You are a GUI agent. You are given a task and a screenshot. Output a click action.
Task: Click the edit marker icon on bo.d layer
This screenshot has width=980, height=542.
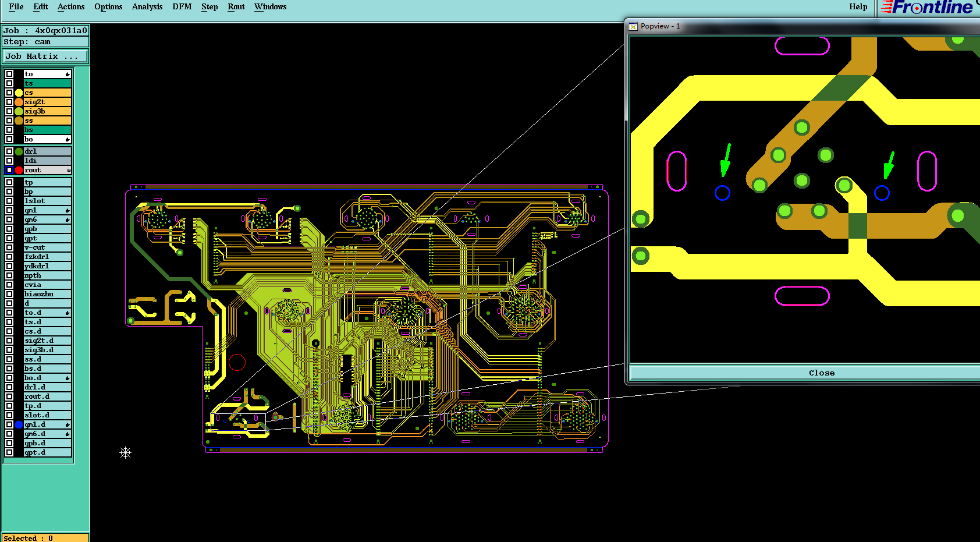pos(68,378)
